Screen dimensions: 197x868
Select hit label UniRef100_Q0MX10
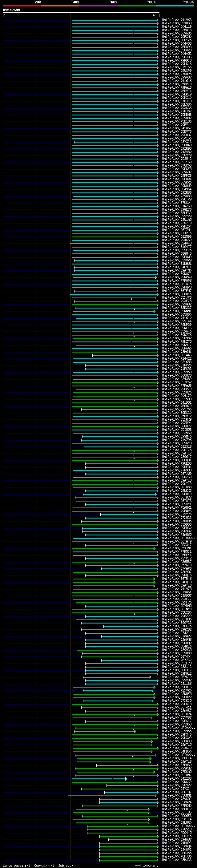point(176,98)
